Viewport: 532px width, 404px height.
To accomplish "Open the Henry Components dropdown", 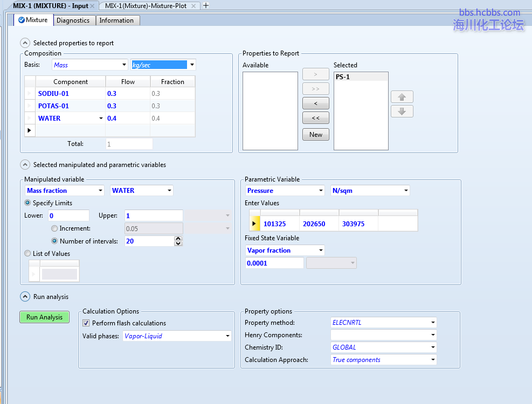I will tap(433, 335).
